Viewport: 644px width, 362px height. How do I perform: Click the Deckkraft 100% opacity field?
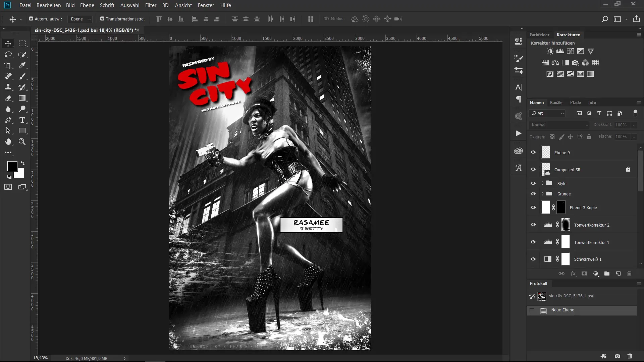pos(622,125)
